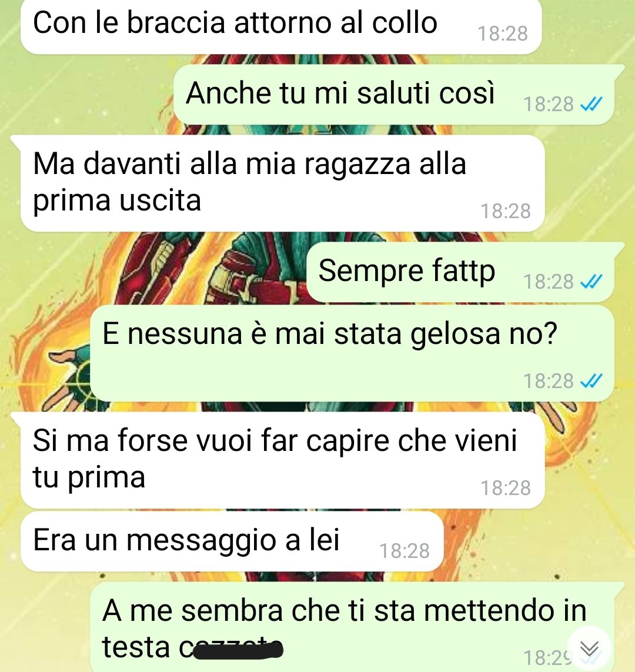Click the 18:28 timestamp on 'Era un messaggio a lei'
This screenshot has height=672, width=635.
pos(405,551)
